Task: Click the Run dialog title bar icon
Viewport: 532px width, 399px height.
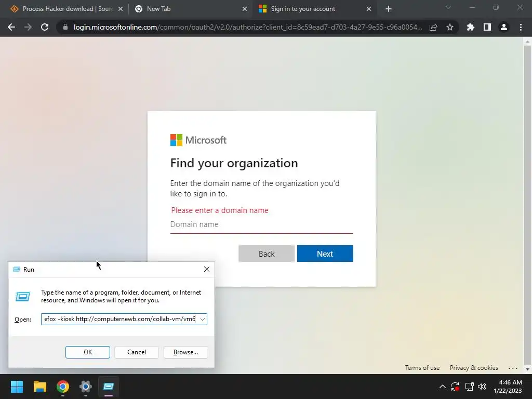Action: tap(16, 270)
